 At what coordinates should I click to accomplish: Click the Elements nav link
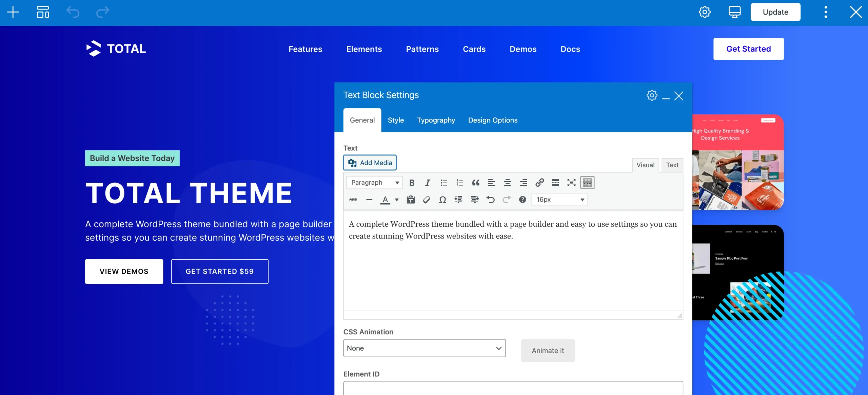click(364, 49)
